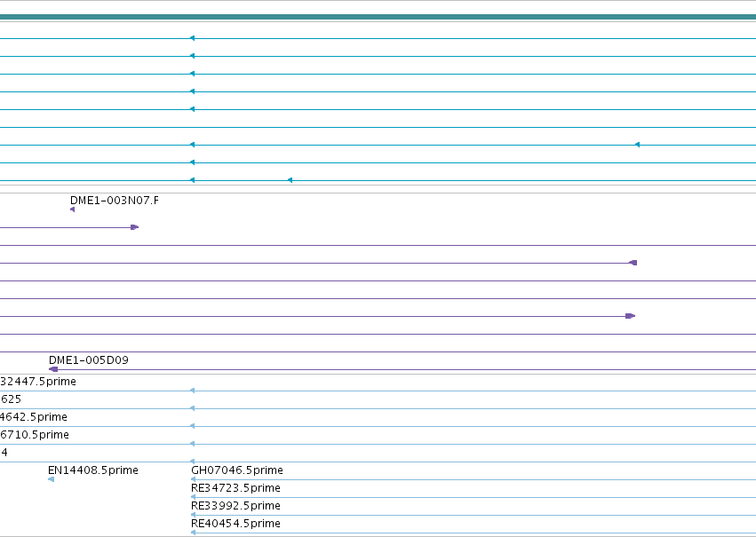Open the GH07046.5prime EST label
Screen dimensions: 756x537
tap(237, 470)
